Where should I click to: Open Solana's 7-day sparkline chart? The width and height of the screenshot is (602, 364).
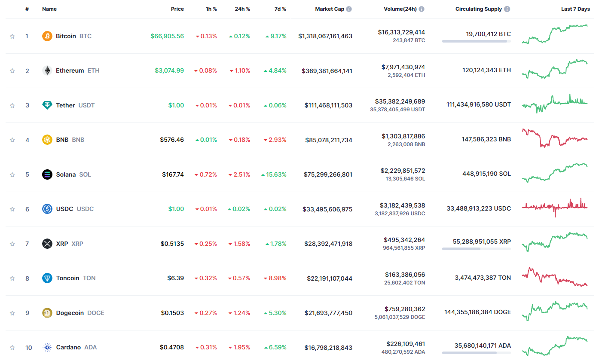tap(555, 173)
